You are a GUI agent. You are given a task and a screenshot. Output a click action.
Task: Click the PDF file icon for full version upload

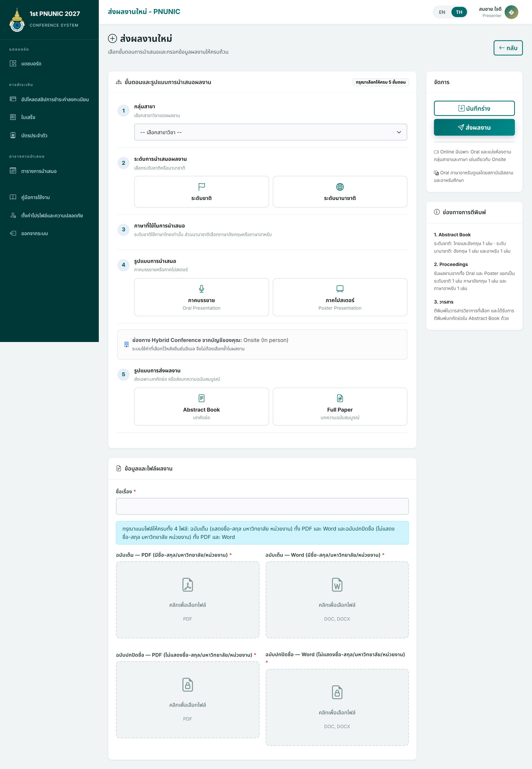188,585
